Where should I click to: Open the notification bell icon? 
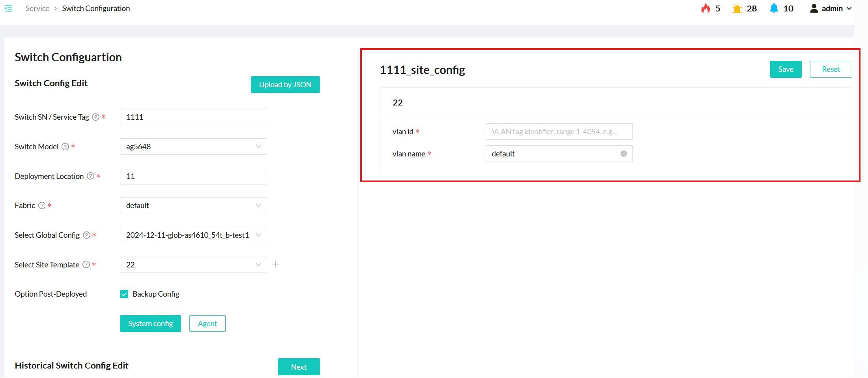click(x=774, y=8)
